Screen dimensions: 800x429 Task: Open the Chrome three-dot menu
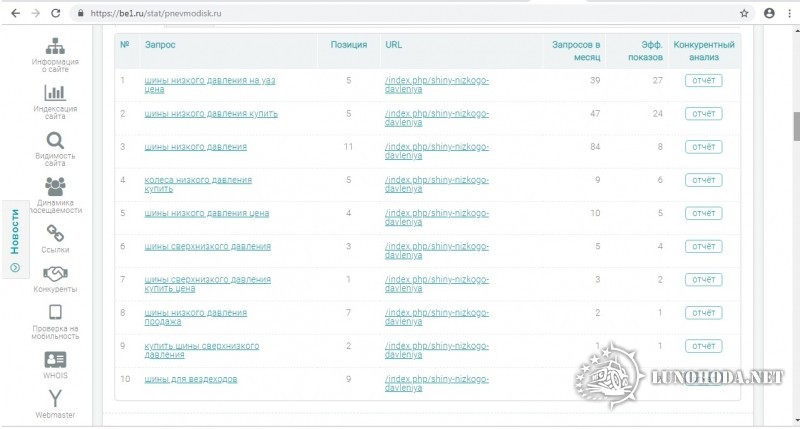[788, 13]
